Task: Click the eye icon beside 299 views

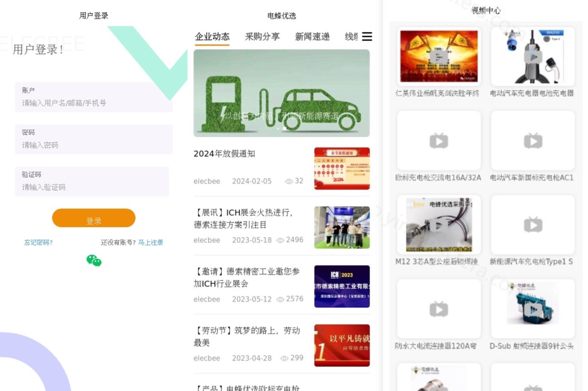Action: (284, 358)
